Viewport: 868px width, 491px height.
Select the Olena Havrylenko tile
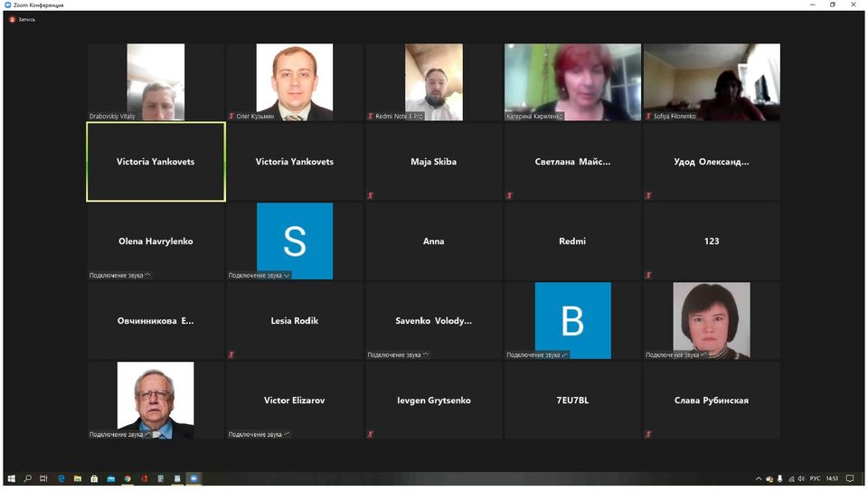[156, 241]
